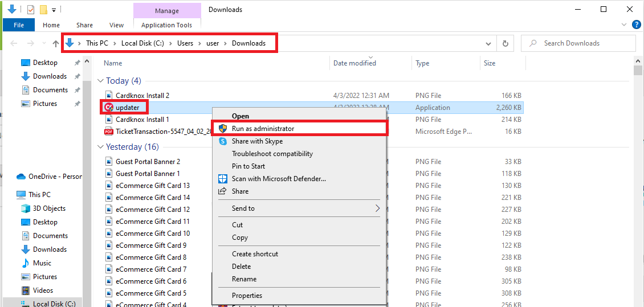Select pinned Downloads in Quick access
Viewport: 644px width, 307px height.
[50, 76]
